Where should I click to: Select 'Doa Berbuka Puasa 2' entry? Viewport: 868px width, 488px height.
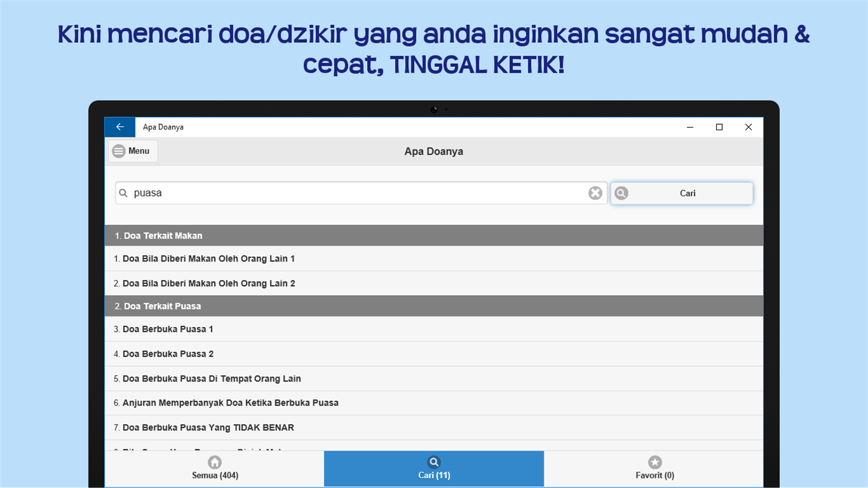434,354
